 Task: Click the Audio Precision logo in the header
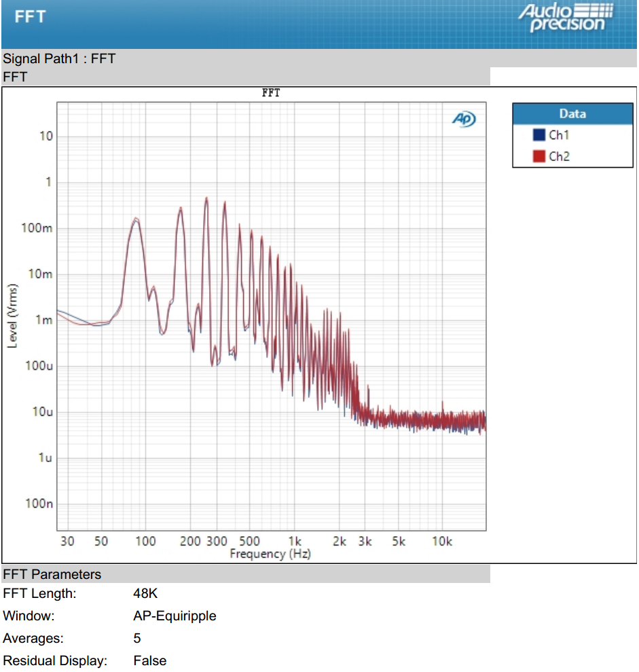coord(566,18)
